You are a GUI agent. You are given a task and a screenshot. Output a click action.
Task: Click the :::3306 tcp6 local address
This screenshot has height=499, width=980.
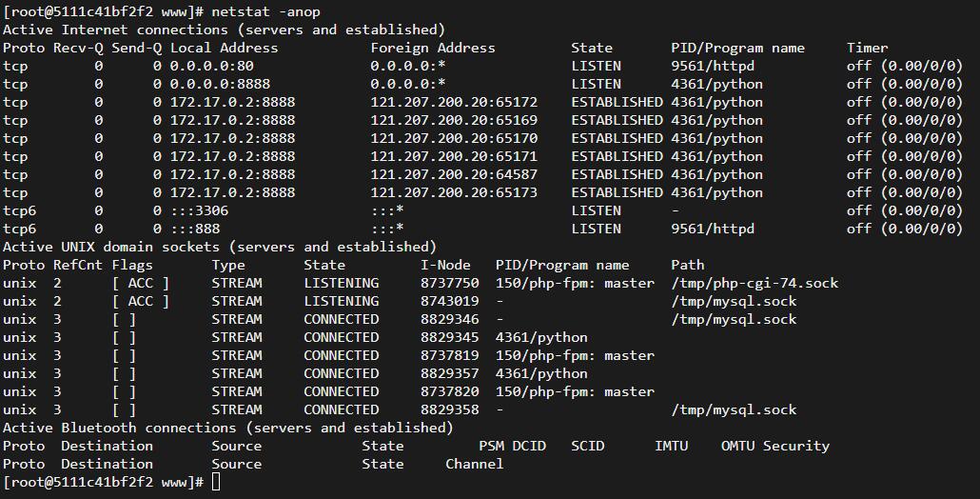200,210
